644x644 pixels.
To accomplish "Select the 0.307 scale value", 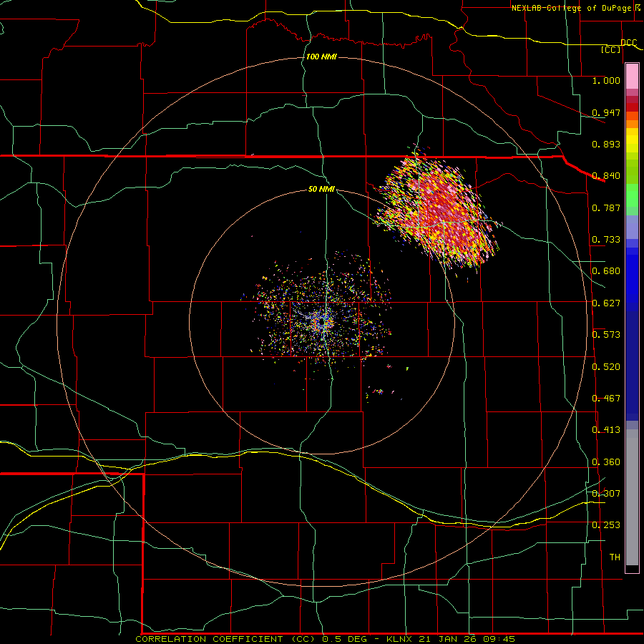I will tap(606, 494).
